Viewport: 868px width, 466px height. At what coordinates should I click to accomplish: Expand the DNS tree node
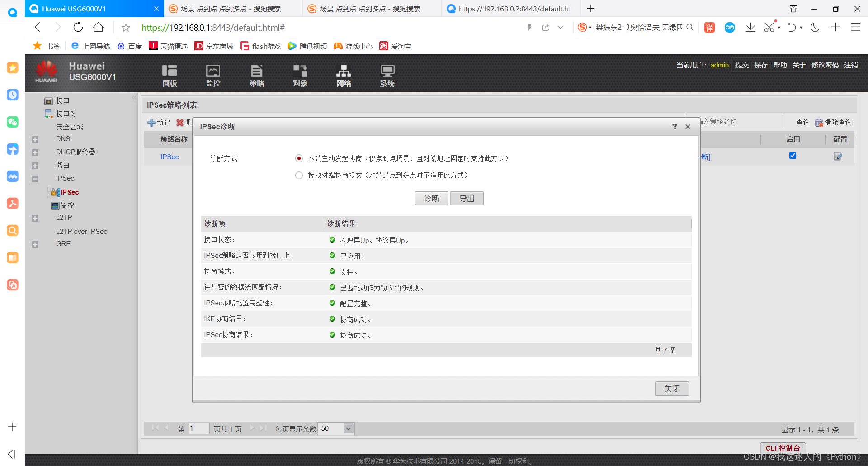click(35, 139)
